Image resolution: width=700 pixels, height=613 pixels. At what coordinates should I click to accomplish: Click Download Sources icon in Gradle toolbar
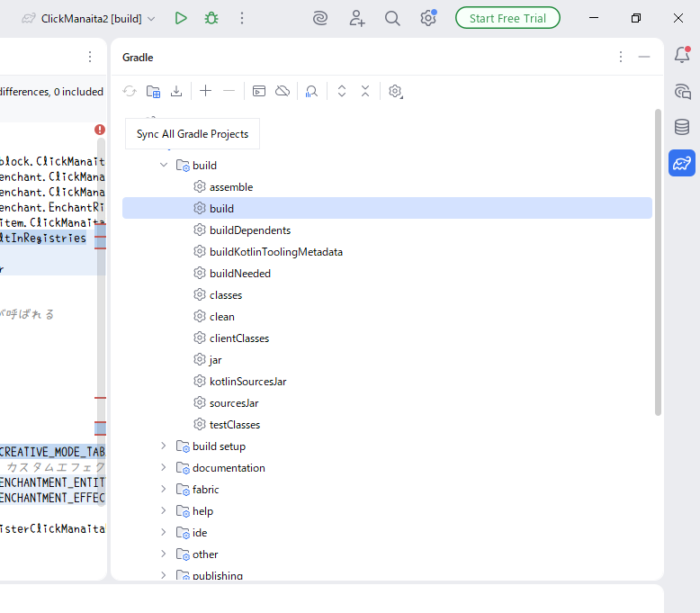pos(176,91)
